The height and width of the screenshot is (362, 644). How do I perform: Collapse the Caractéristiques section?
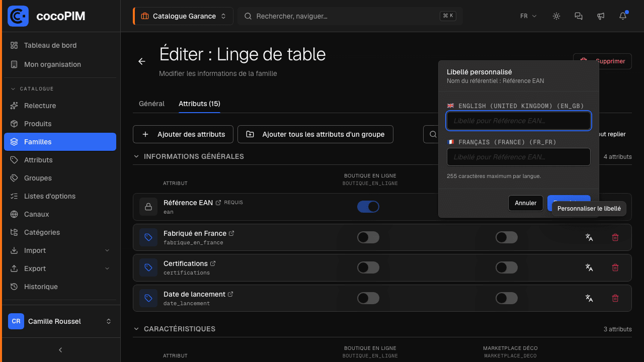(136, 329)
